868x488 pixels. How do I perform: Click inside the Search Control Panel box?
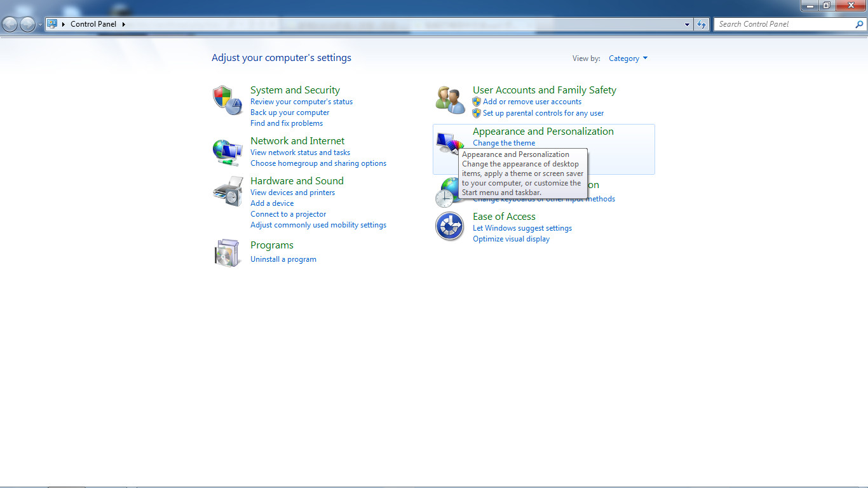[785, 24]
